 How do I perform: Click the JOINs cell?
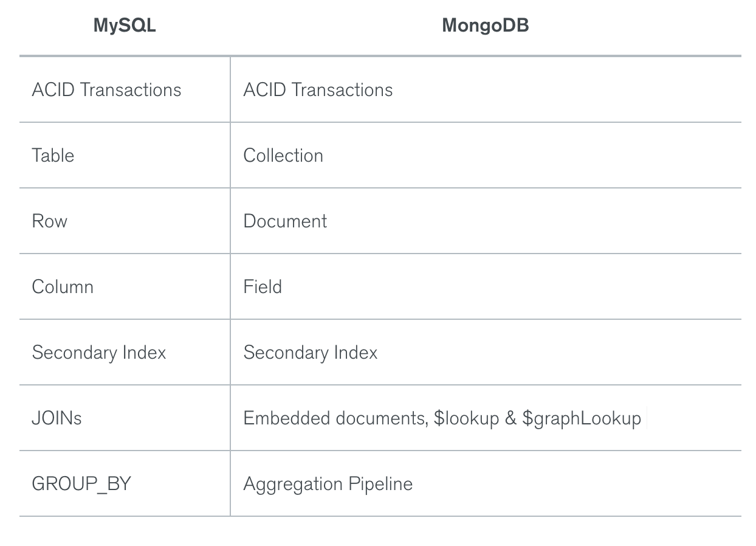pos(57,418)
